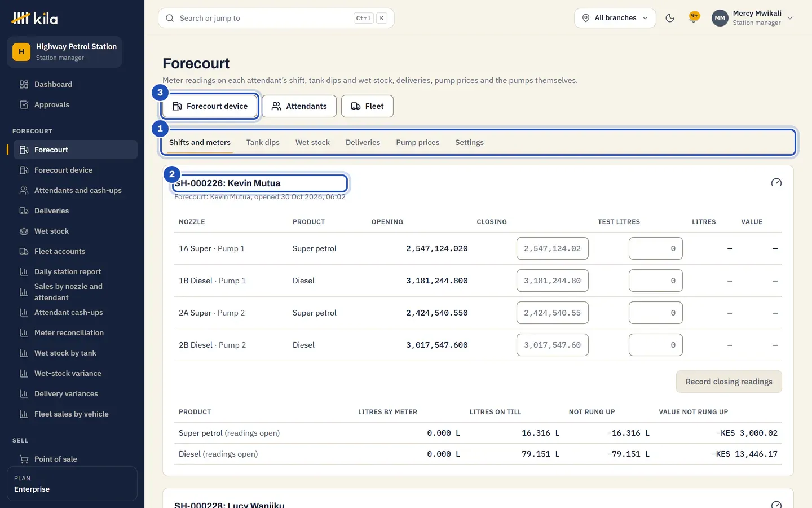Open the gauge icon for SH-000226 shift
The height and width of the screenshot is (508, 812).
tap(776, 183)
